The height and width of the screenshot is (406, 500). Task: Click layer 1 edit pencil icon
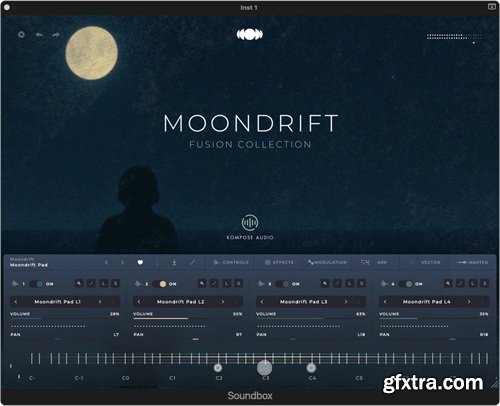coord(91,284)
